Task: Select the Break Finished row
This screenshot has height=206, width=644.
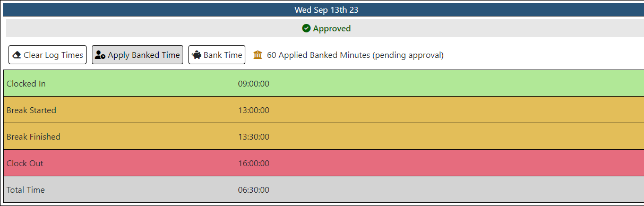Action: [324, 136]
